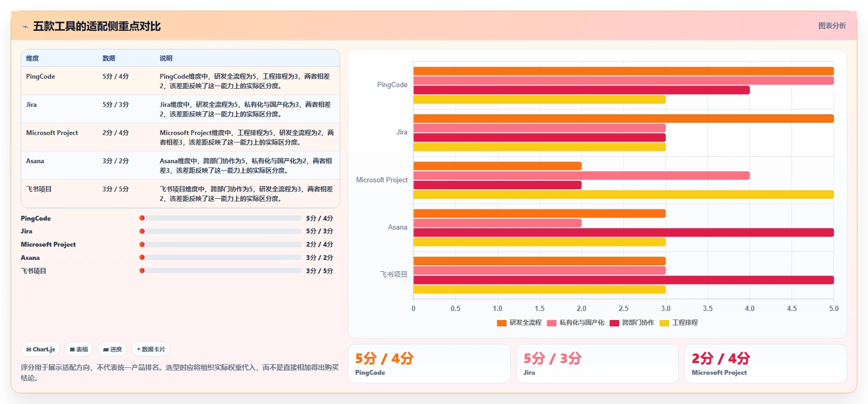
Task: Click the 说明 column header
Action: pyautogui.click(x=166, y=58)
